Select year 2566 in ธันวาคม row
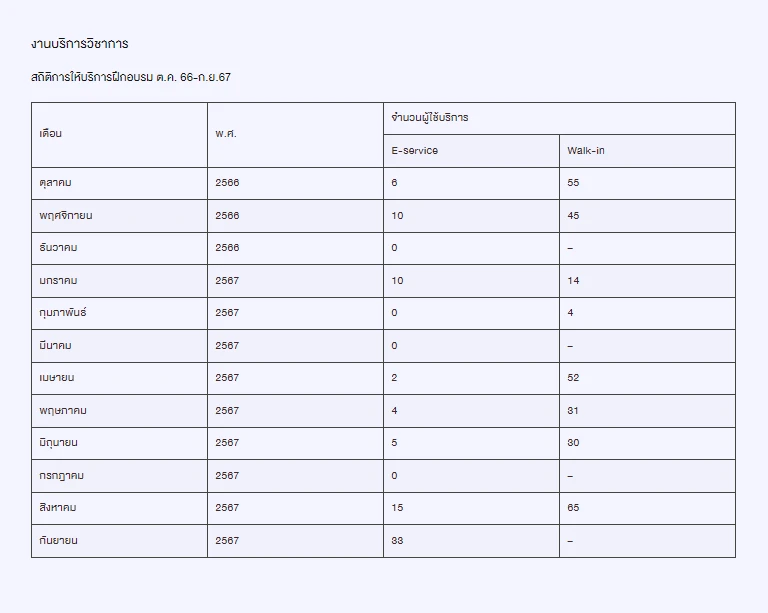 click(227, 248)
